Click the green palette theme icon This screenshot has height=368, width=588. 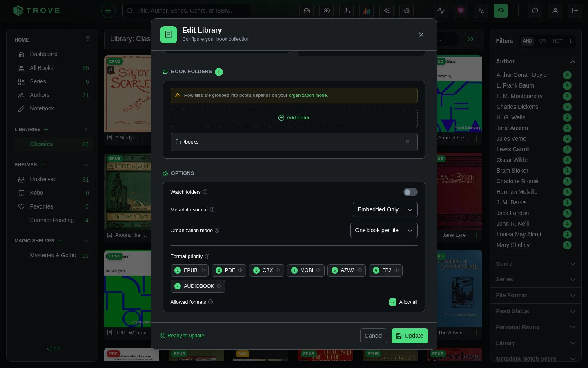(501, 11)
